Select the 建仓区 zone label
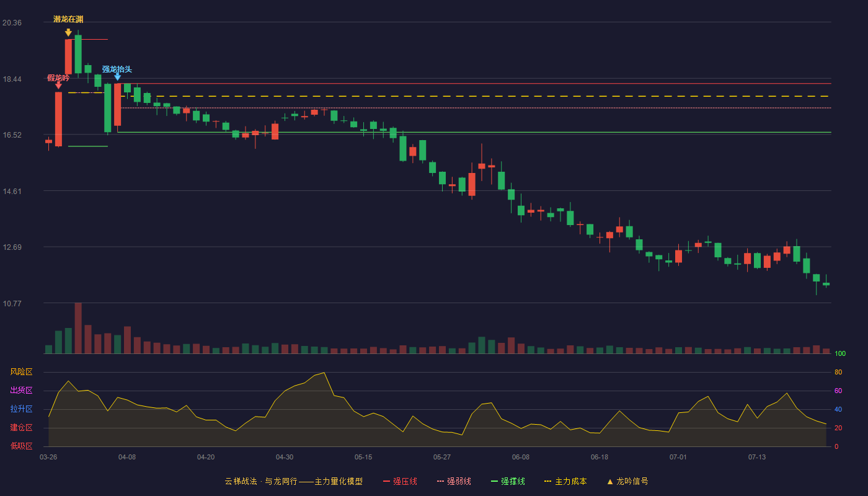Screen dimensions: 868x496 21,428
